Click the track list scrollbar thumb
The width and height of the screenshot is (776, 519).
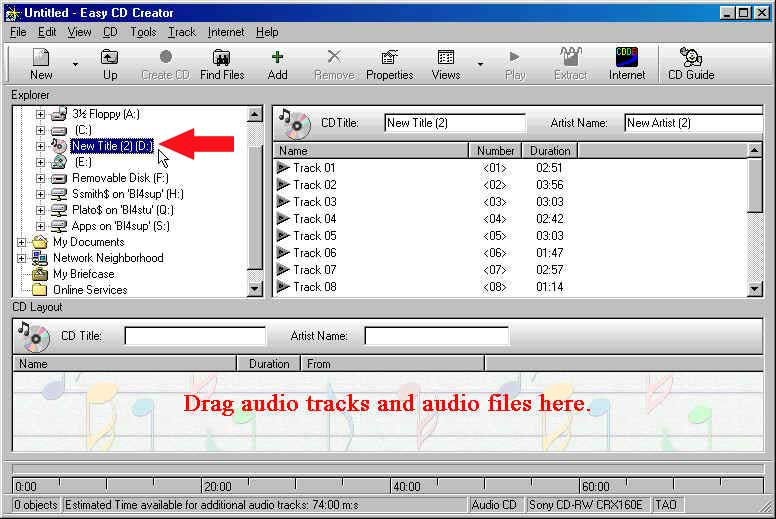pyautogui.click(x=755, y=186)
